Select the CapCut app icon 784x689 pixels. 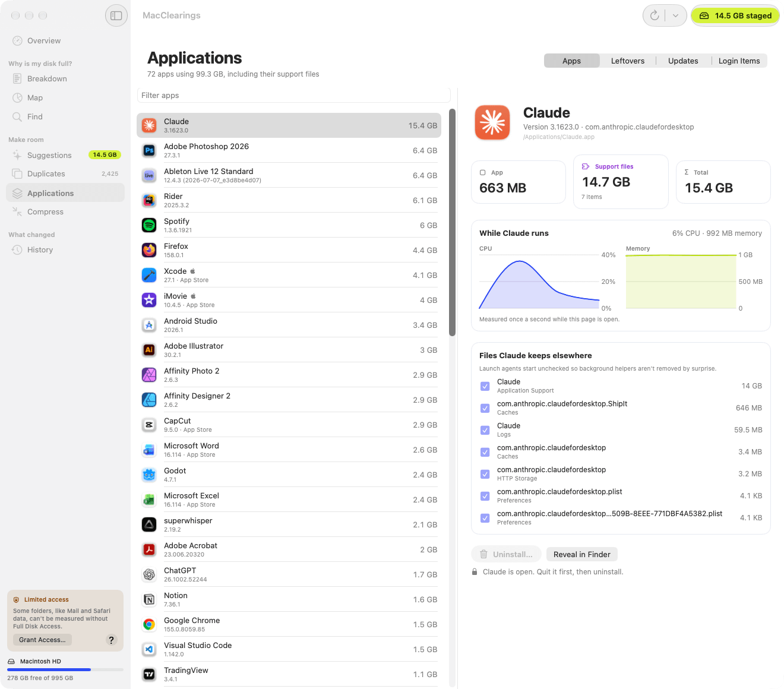click(149, 425)
